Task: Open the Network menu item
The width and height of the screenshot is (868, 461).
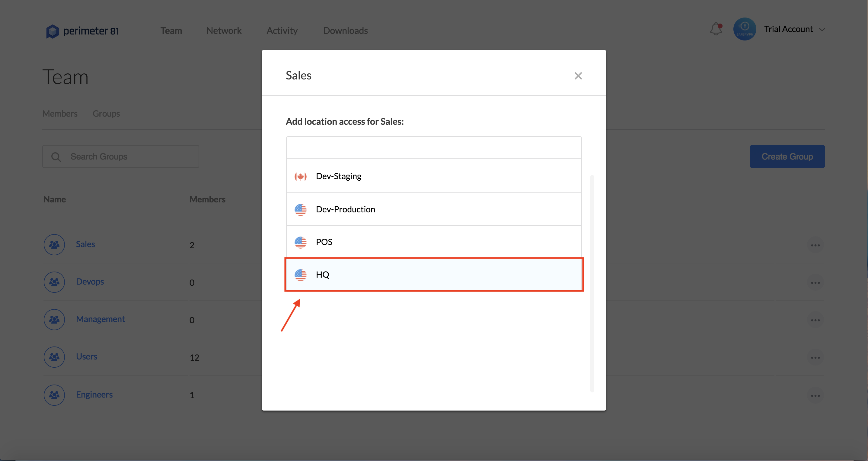Action: [224, 31]
